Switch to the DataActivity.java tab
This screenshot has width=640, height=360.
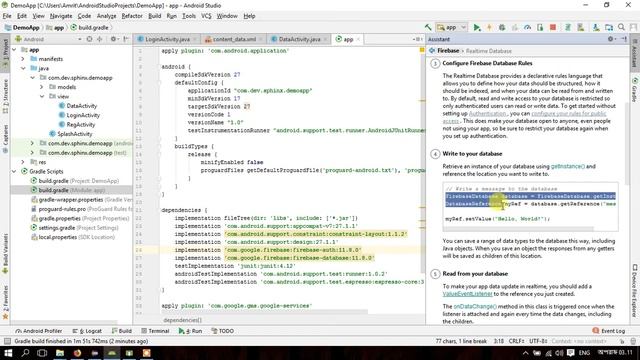(x=299, y=39)
